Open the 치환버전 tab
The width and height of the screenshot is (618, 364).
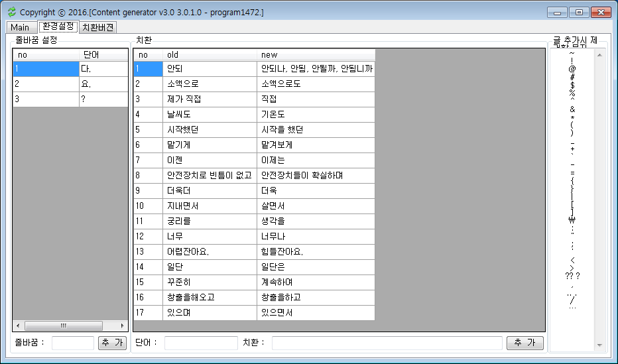tap(98, 27)
